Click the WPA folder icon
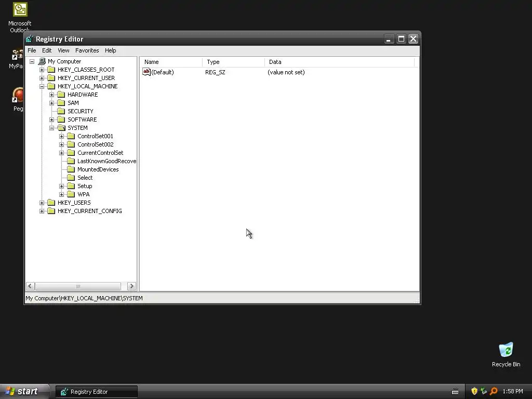Screen dimensions: 532x399 (71, 194)
